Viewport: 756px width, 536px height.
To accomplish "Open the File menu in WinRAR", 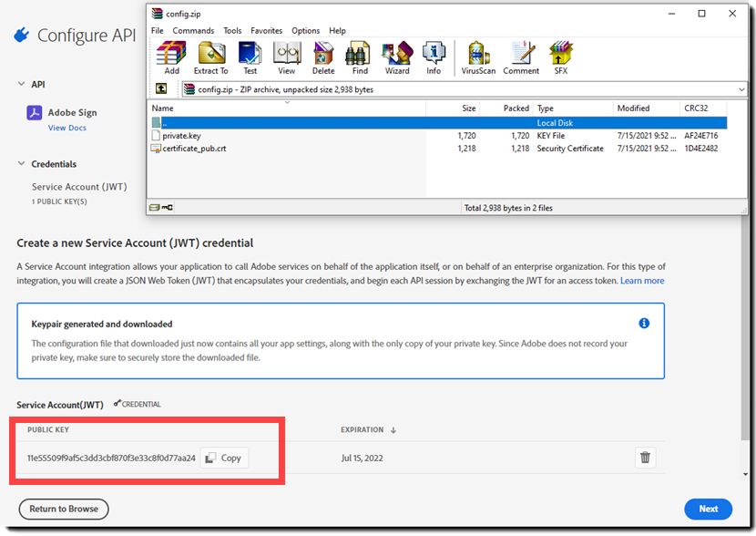I will (x=158, y=30).
